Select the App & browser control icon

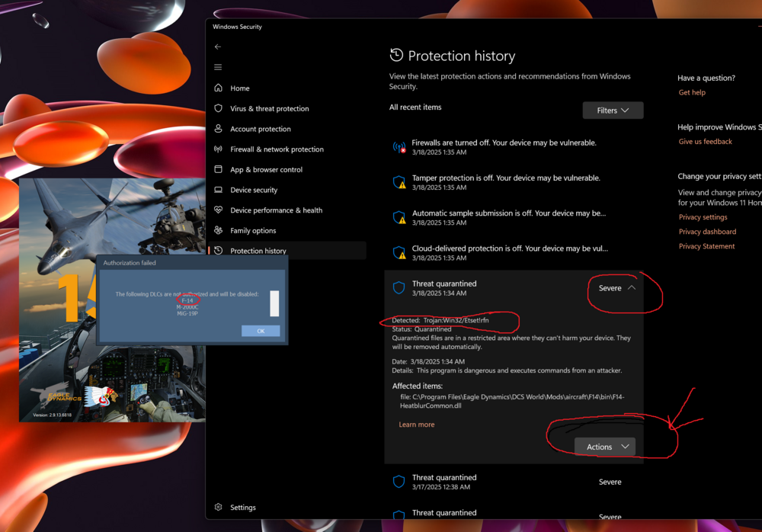[x=217, y=169]
